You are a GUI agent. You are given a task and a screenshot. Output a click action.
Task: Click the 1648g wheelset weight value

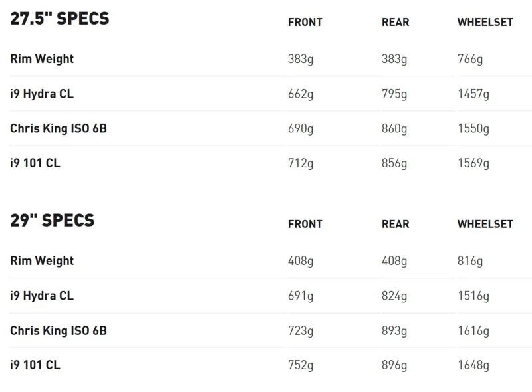coord(473,365)
